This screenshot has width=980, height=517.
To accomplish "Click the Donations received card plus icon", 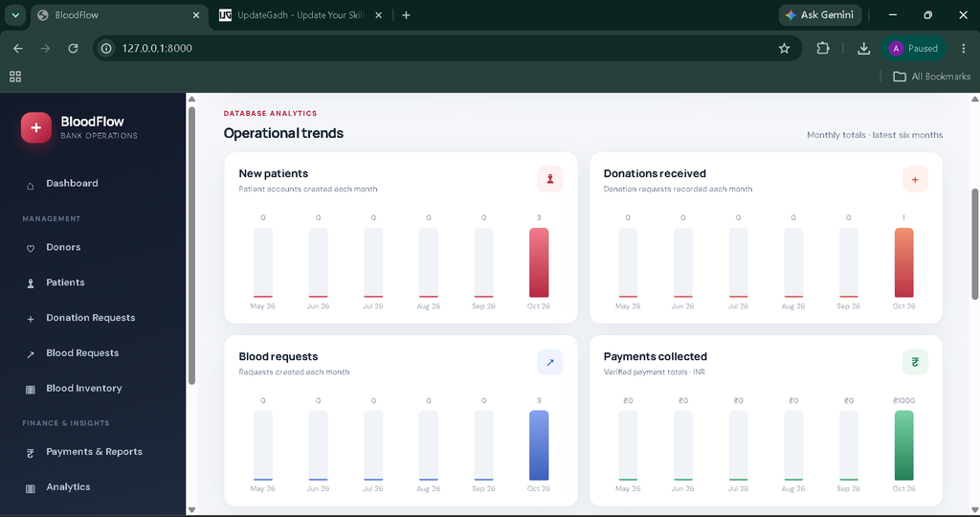I will click(x=915, y=179).
